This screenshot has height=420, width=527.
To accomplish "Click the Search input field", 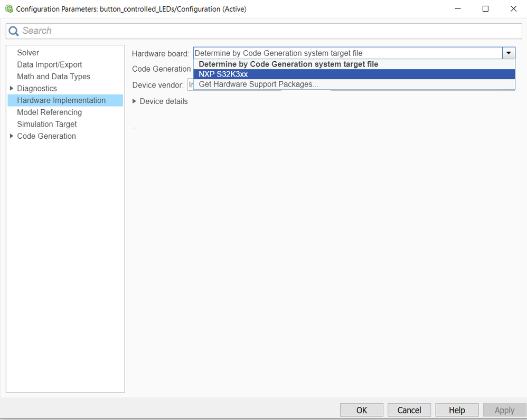I will [264, 31].
